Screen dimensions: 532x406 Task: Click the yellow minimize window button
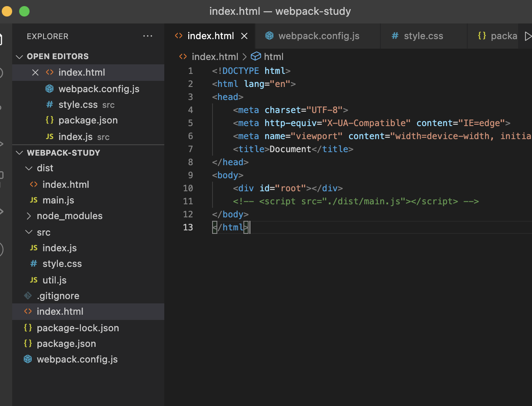click(6, 11)
